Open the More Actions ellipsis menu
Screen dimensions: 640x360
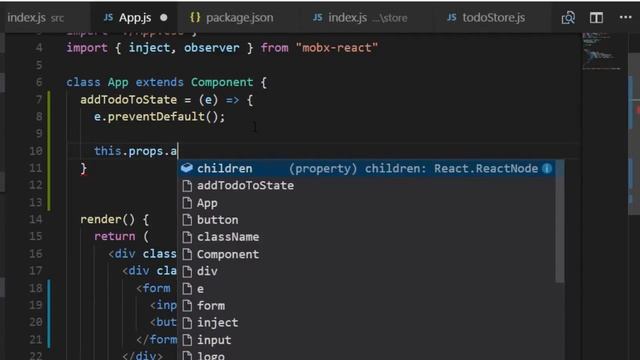[x=625, y=18]
